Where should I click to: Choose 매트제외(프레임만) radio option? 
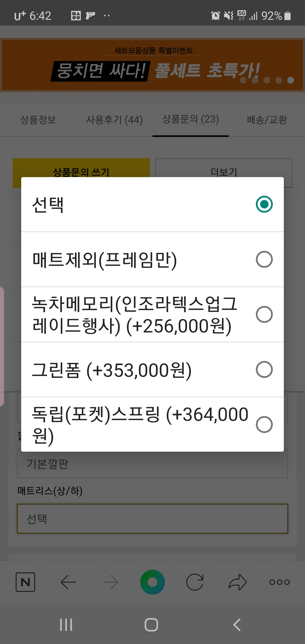coord(264,259)
